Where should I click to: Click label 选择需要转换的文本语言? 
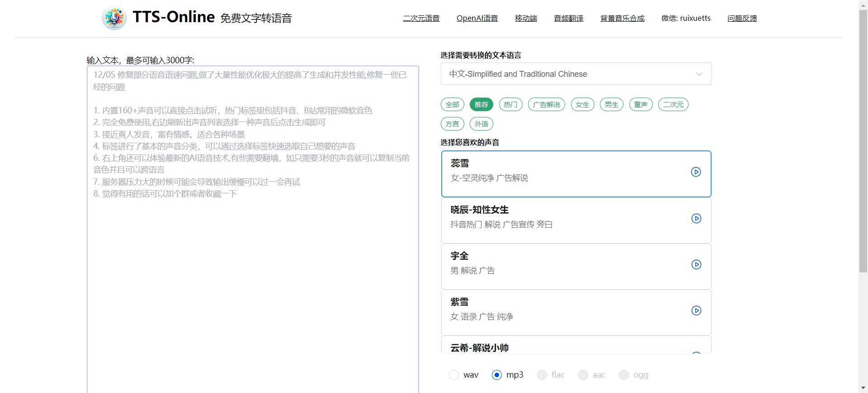click(481, 55)
